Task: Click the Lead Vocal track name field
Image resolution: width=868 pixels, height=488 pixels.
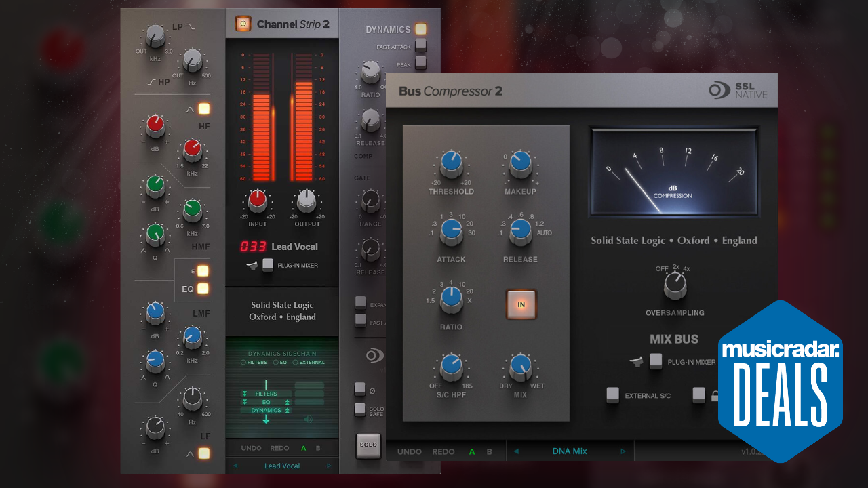Action: (x=295, y=247)
